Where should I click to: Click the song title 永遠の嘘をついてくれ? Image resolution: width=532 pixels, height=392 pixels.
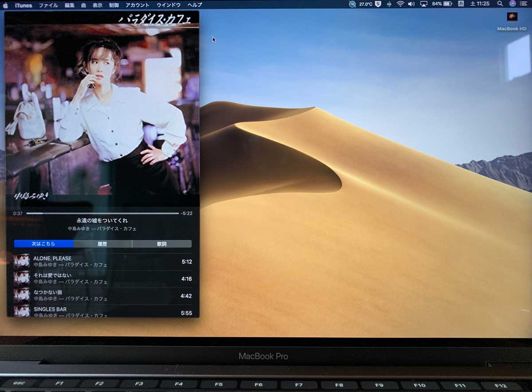coord(102,220)
